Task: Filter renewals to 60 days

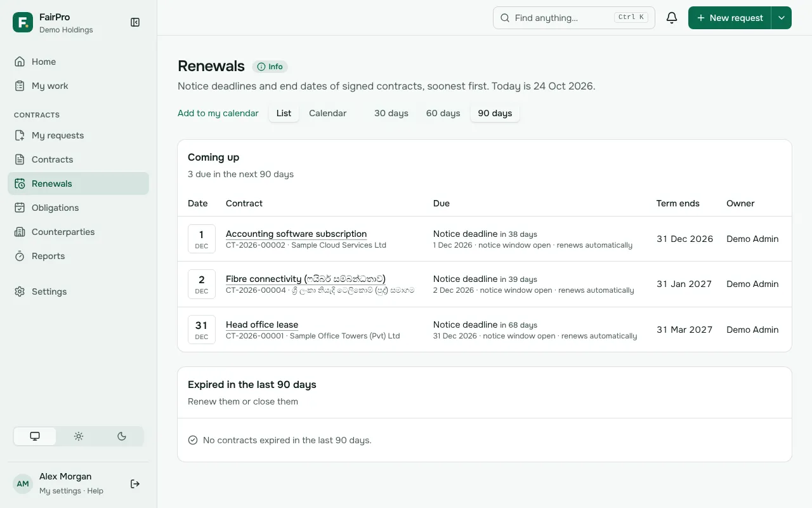Action: coord(443,113)
